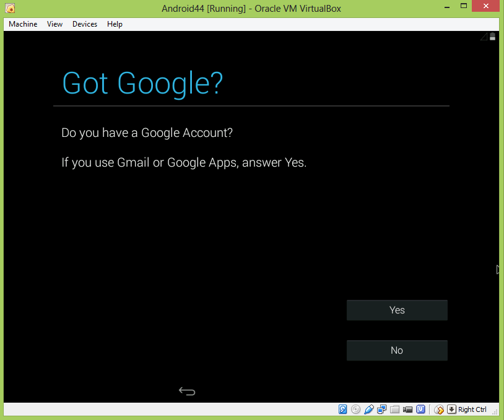Image resolution: width=504 pixels, height=420 pixels.
Task: Click the CPU virtualization chip icon
Action: point(421,409)
